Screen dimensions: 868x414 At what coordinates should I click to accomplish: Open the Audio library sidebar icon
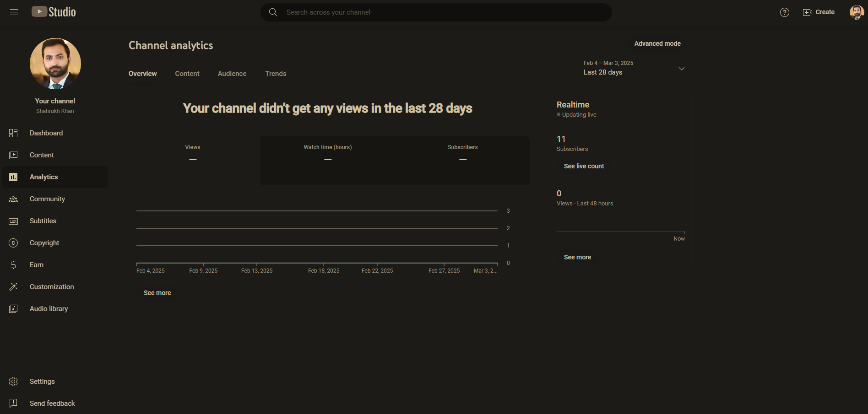coord(13,308)
